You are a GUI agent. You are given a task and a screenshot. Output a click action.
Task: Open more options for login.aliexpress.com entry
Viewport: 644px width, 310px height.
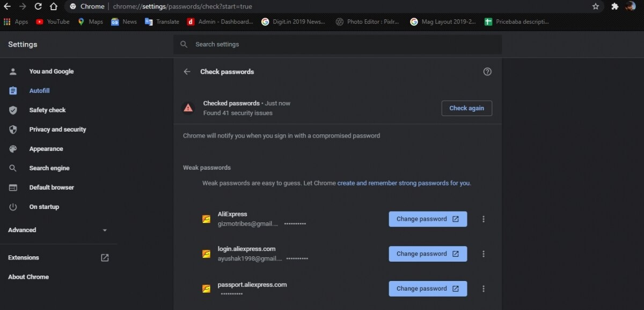(484, 254)
